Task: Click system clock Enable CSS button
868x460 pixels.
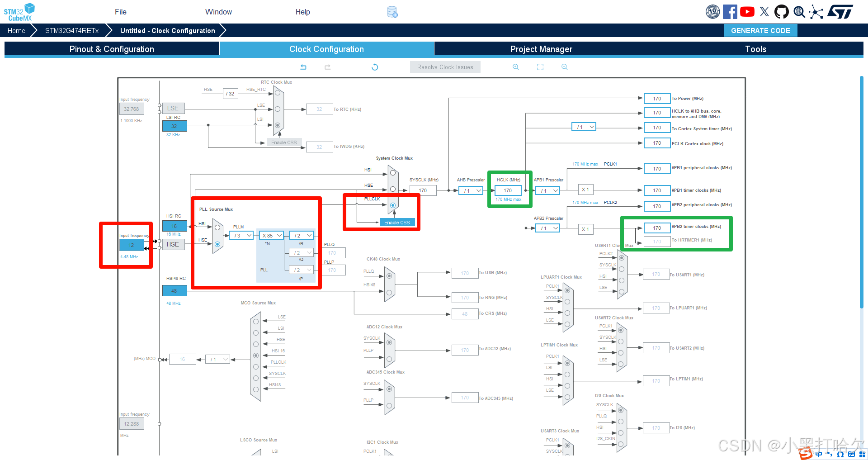Action: tap(397, 223)
